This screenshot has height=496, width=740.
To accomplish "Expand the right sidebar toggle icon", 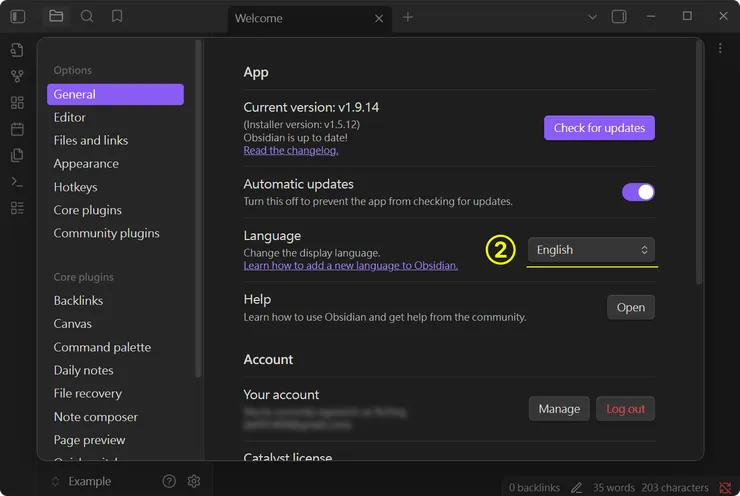I will 619,17.
